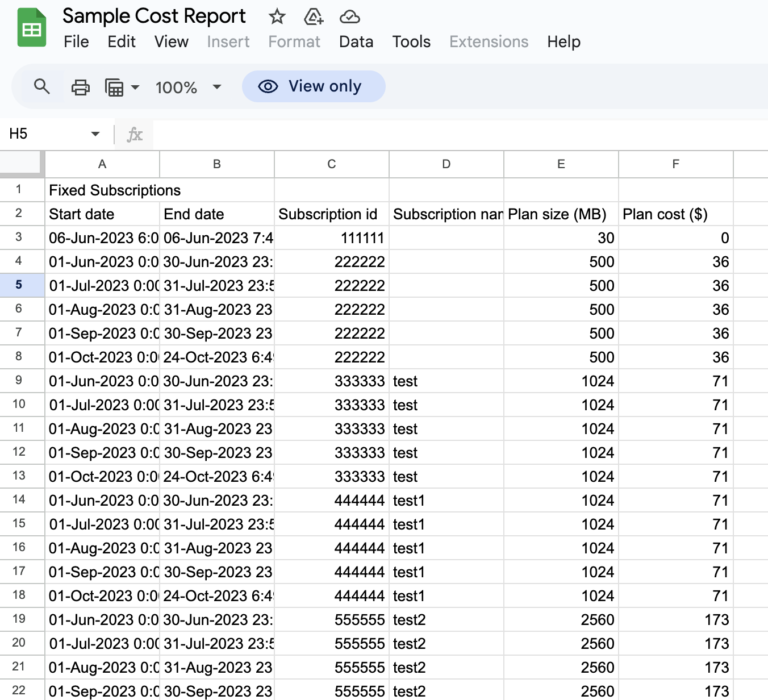
Task: Click the Start date header cell
Action: pyautogui.click(x=102, y=214)
